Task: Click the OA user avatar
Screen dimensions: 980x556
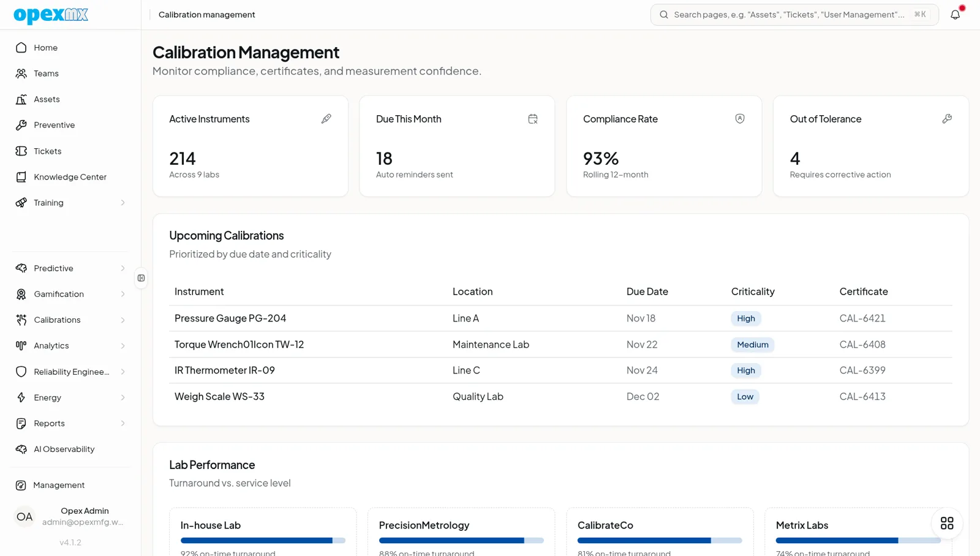Action: (24, 517)
